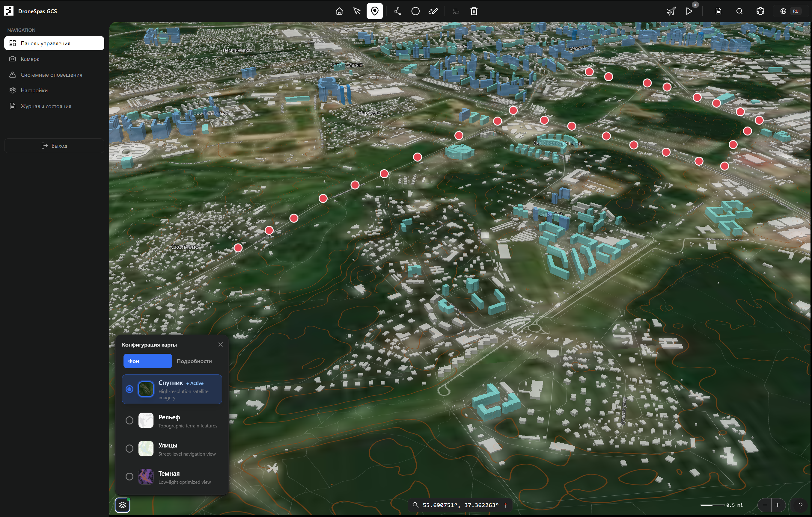Select the circle drawing tool
The width and height of the screenshot is (812, 517).
[x=415, y=11]
